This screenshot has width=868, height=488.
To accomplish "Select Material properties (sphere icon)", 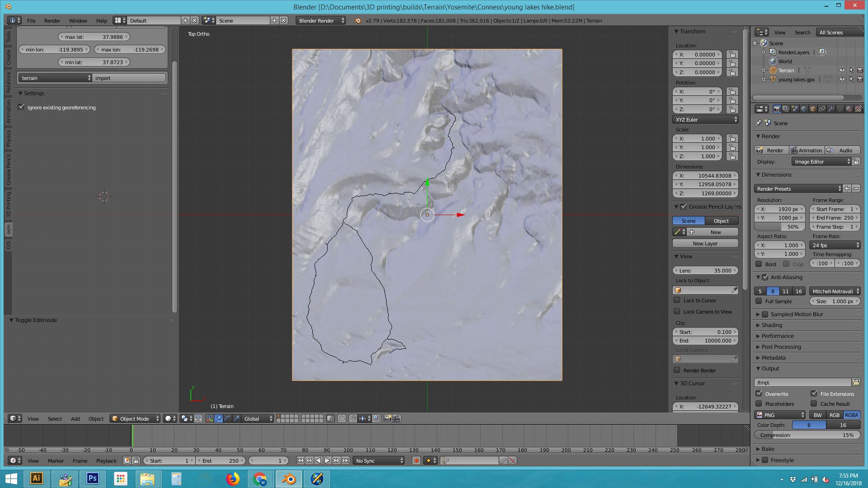I will click(849, 109).
